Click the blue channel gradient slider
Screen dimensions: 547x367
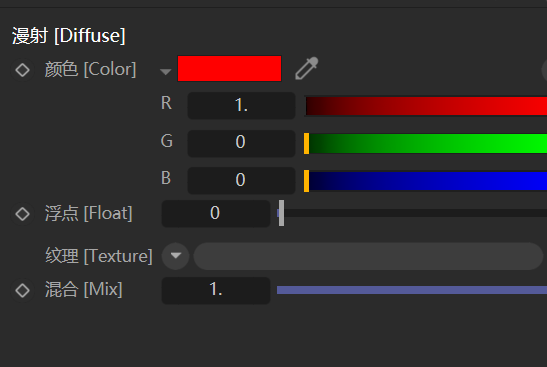[x=426, y=181]
